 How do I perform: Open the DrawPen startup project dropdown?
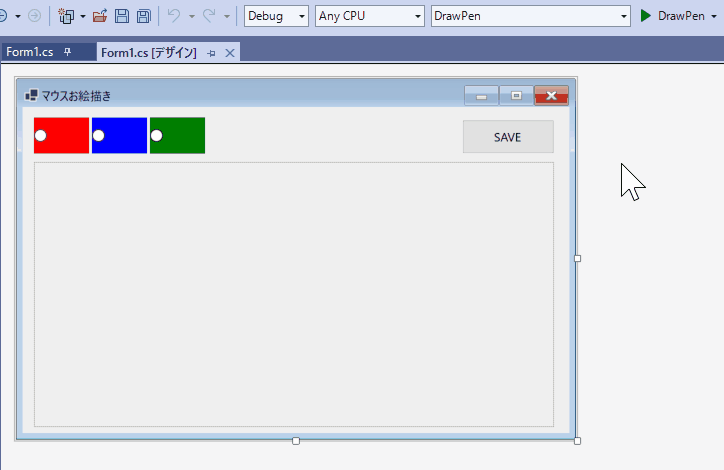tap(531, 16)
